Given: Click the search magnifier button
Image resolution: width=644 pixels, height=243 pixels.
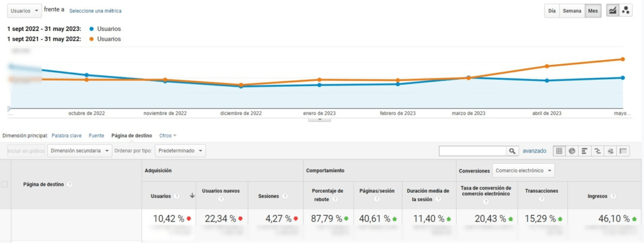Looking at the screenshot, I should [x=512, y=151].
